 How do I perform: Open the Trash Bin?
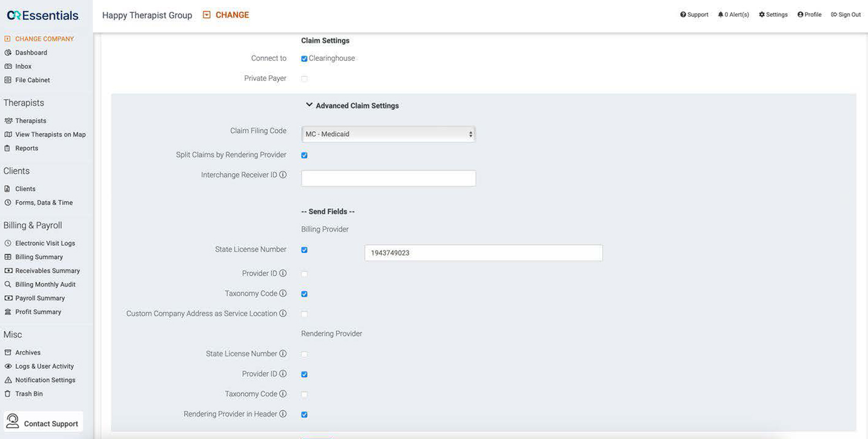[29, 393]
